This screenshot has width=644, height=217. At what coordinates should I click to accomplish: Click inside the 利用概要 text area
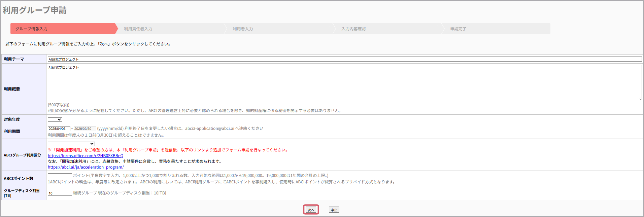click(345, 82)
